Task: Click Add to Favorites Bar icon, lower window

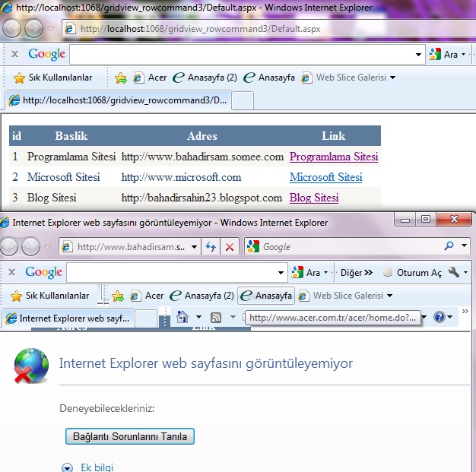Action: coord(118,296)
